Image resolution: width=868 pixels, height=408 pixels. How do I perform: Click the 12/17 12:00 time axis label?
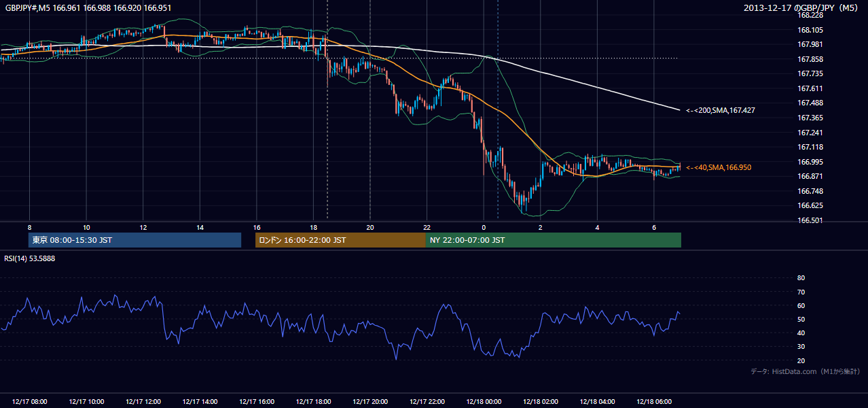click(x=143, y=402)
